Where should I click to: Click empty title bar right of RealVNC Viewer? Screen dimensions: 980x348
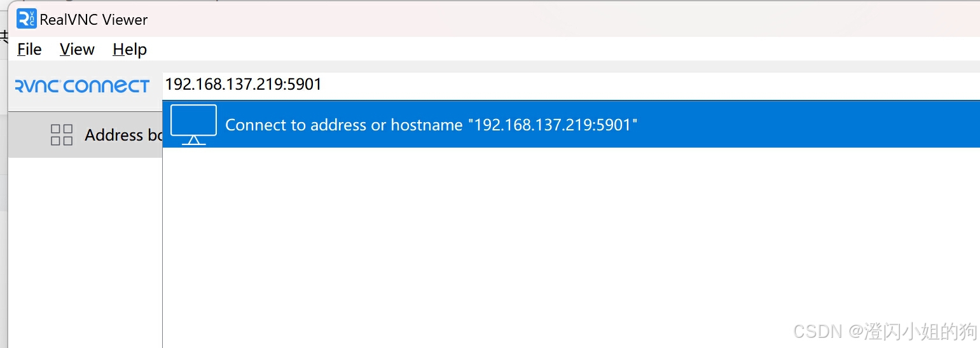point(509,19)
